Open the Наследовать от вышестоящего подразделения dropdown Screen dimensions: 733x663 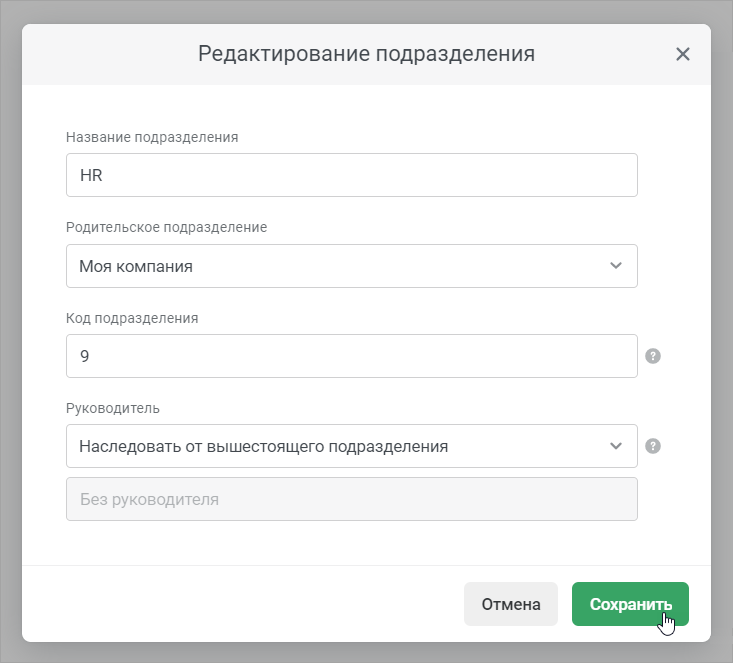tap(352, 446)
